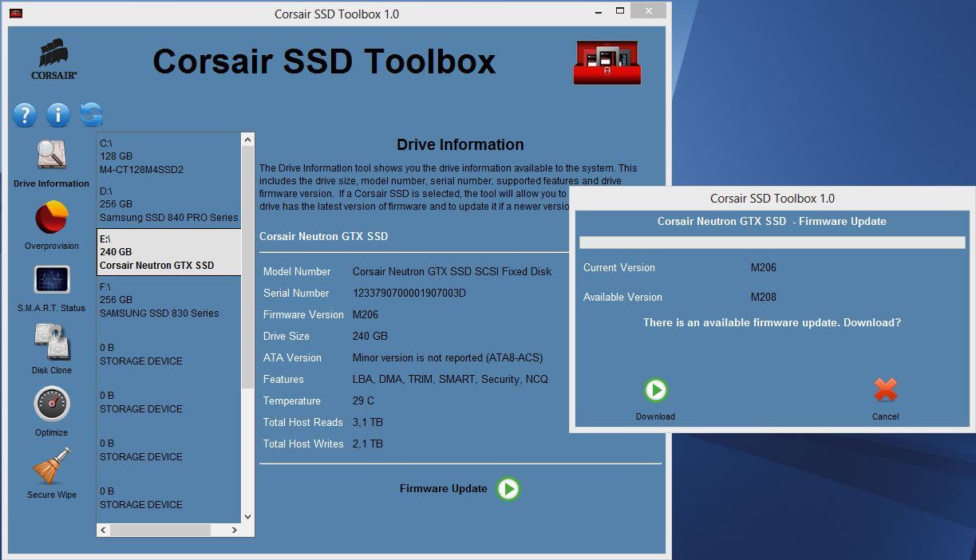Viewport: 976px width, 560px height.
Task: Click firmware version value M206 in drive details
Action: (366, 314)
